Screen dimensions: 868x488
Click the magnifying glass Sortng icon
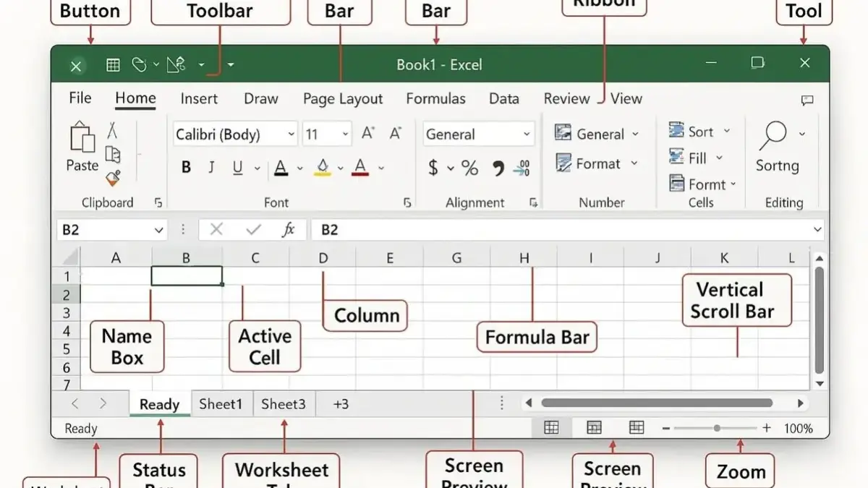point(774,135)
